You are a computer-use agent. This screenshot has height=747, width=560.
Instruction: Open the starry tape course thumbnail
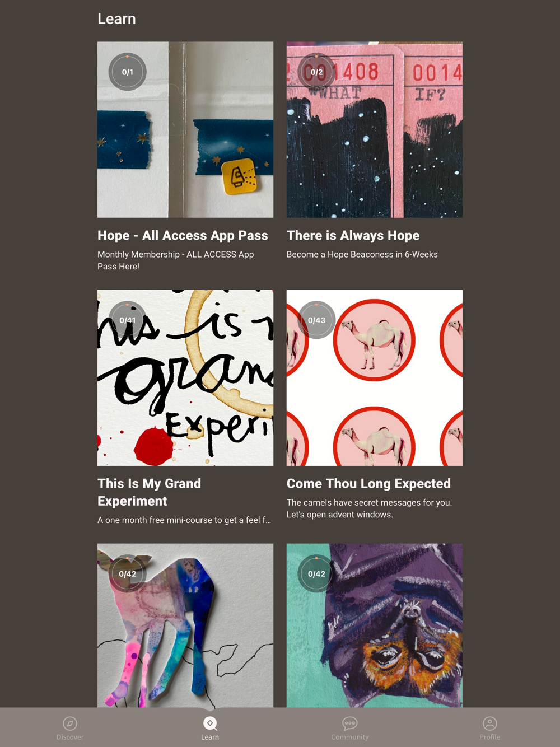185,129
